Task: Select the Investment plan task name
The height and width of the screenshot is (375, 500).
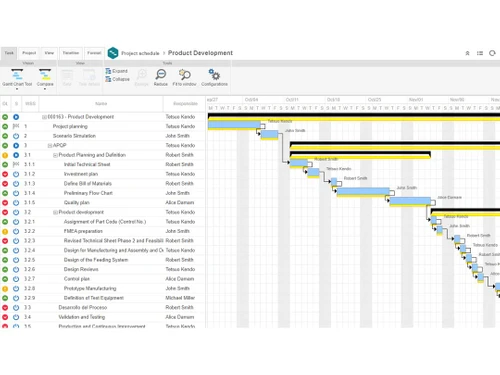Action: click(x=81, y=174)
